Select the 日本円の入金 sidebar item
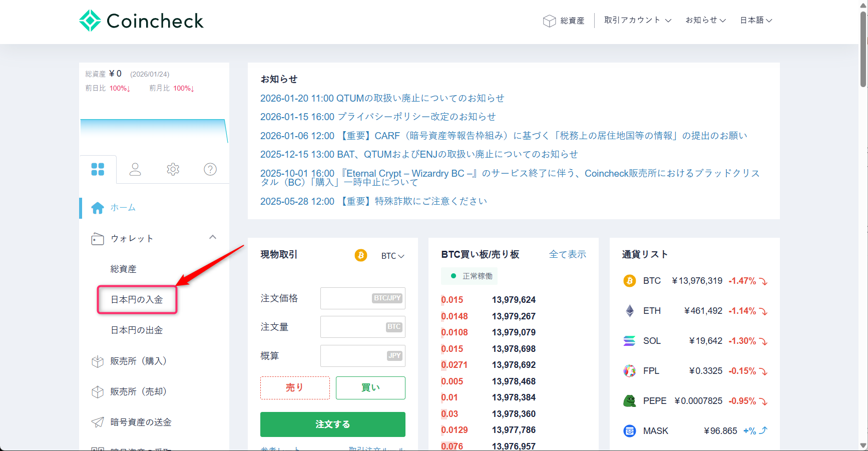868x451 pixels. [136, 299]
